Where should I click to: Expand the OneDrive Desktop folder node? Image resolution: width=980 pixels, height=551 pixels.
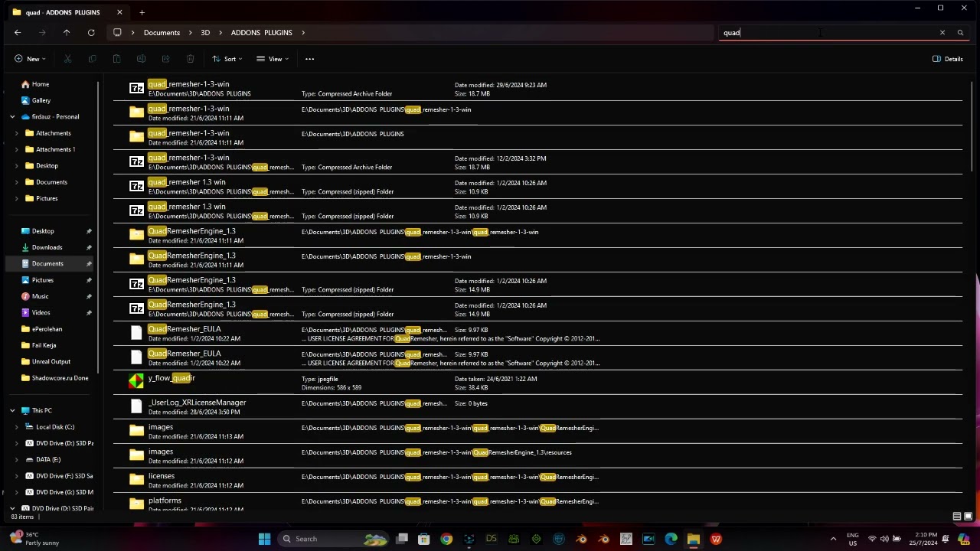17,166
